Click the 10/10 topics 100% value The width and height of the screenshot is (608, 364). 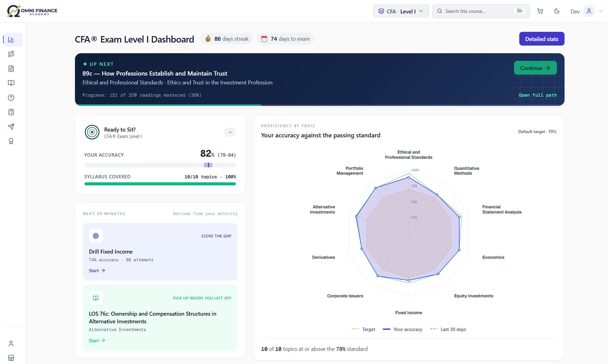click(x=210, y=177)
